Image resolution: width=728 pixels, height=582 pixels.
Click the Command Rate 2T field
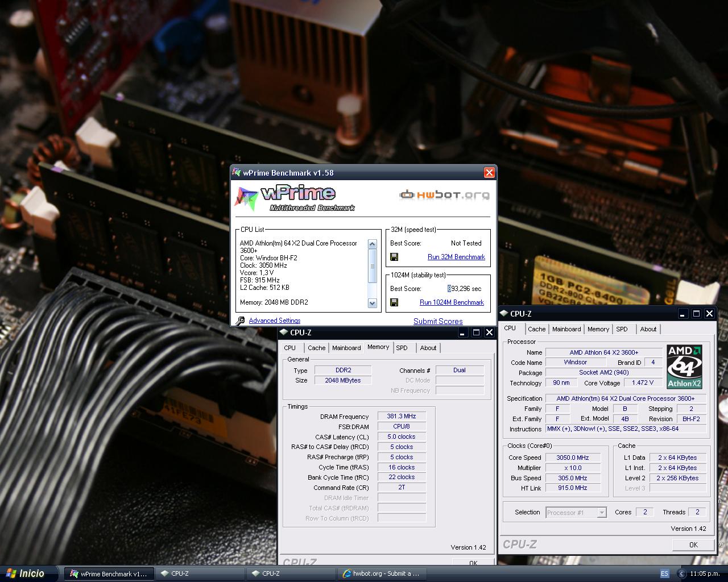[x=402, y=488]
